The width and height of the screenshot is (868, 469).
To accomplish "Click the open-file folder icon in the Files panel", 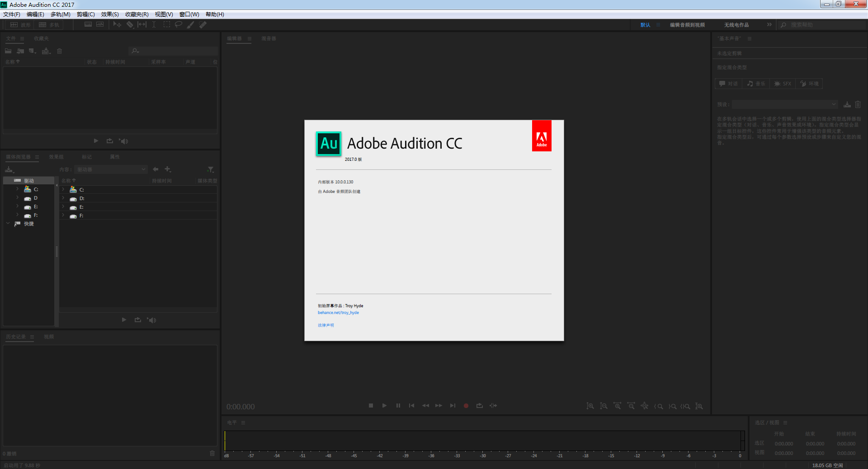I will pos(8,51).
